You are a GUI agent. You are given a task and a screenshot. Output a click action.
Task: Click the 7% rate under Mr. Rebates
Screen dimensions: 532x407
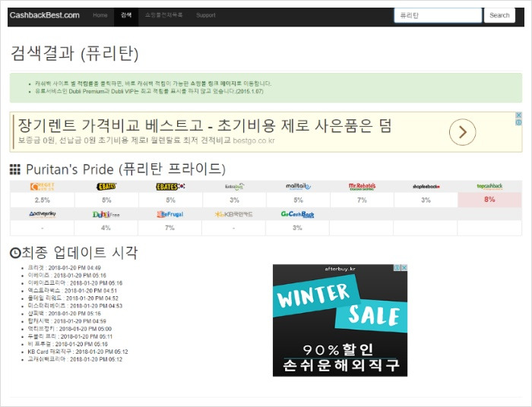coord(362,200)
